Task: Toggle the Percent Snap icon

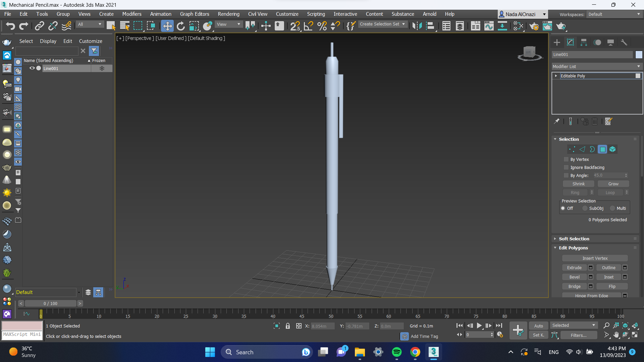Action: point(322,26)
